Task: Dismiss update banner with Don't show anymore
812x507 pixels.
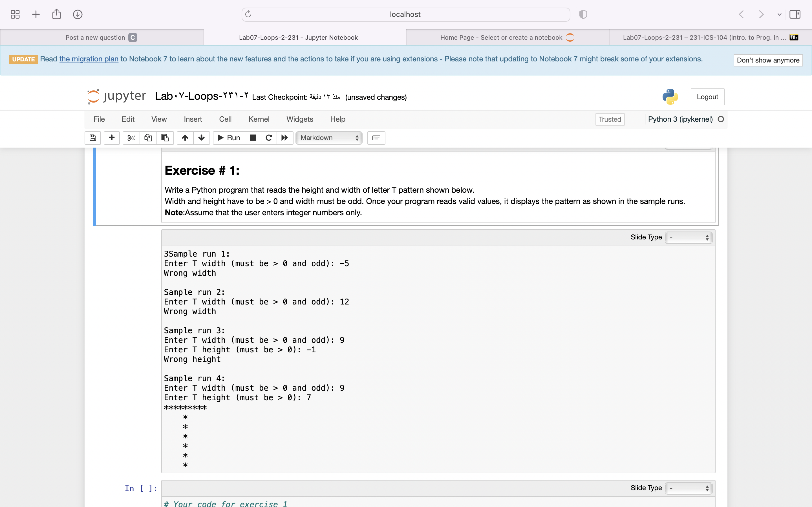Action: tap(768, 60)
